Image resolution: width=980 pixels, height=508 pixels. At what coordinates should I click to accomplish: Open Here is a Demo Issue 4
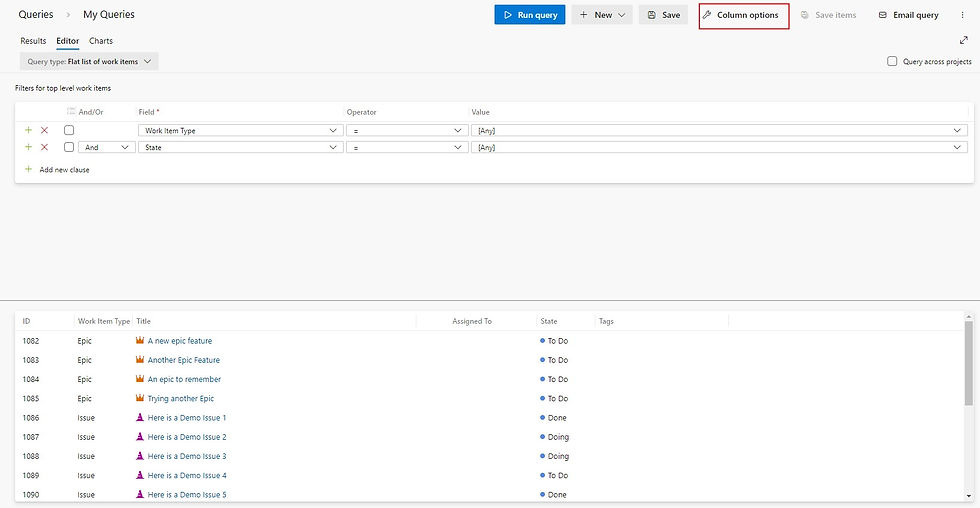coord(187,476)
